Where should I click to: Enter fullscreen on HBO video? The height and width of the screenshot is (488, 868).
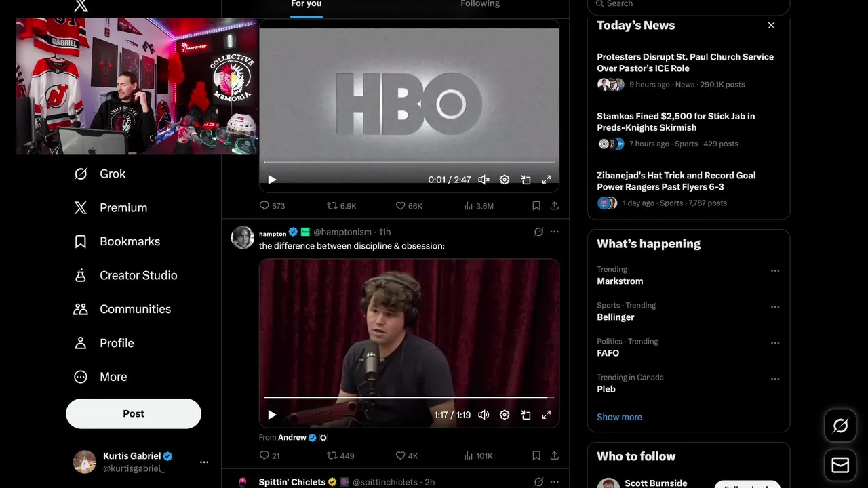click(547, 180)
